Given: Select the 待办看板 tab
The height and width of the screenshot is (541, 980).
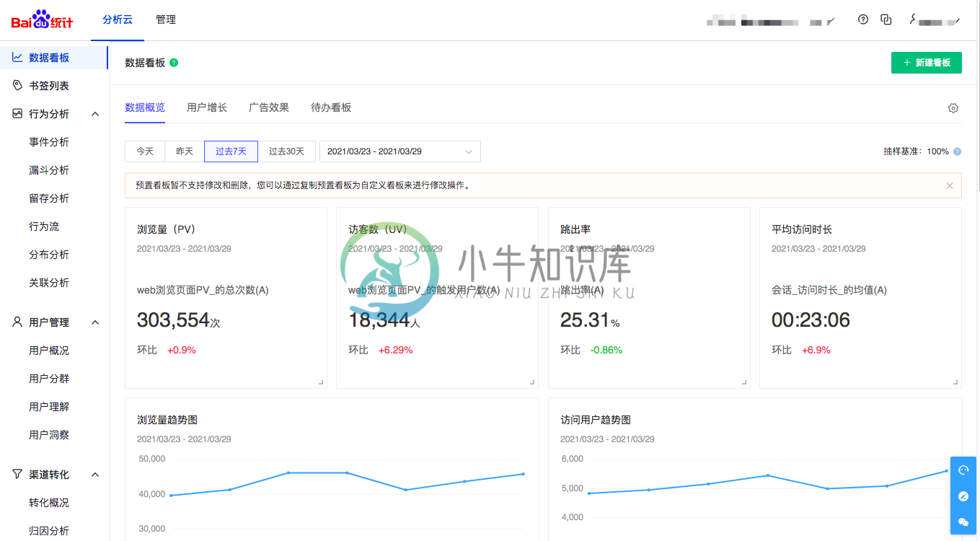Looking at the screenshot, I should (x=331, y=107).
